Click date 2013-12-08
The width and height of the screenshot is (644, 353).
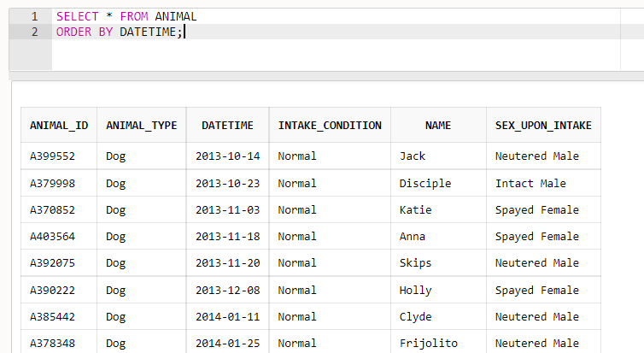(x=227, y=290)
